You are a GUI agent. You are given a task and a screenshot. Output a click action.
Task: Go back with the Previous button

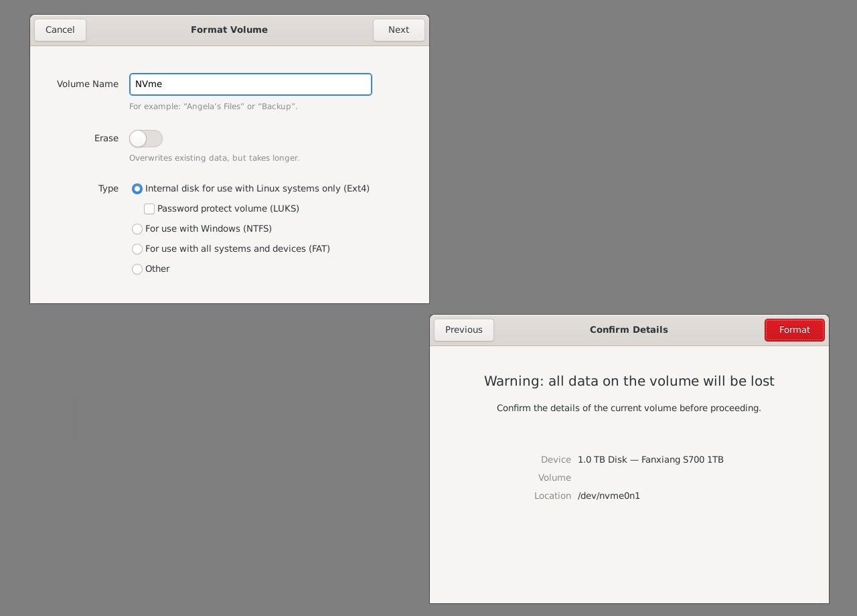pyautogui.click(x=463, y=329)
